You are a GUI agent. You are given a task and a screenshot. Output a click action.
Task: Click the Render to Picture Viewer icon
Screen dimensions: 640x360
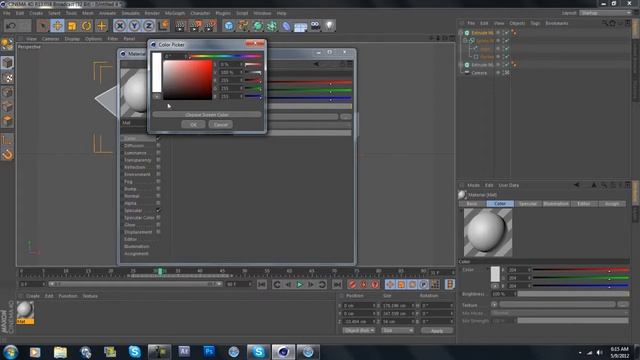[195, 26]
